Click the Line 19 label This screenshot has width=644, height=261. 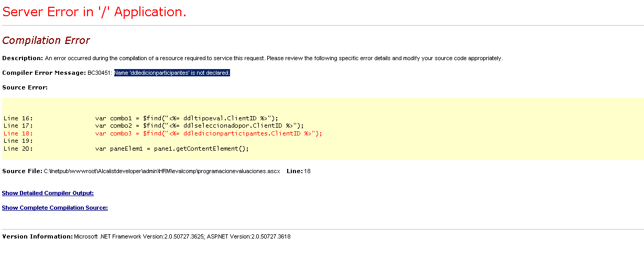(18, 141)
